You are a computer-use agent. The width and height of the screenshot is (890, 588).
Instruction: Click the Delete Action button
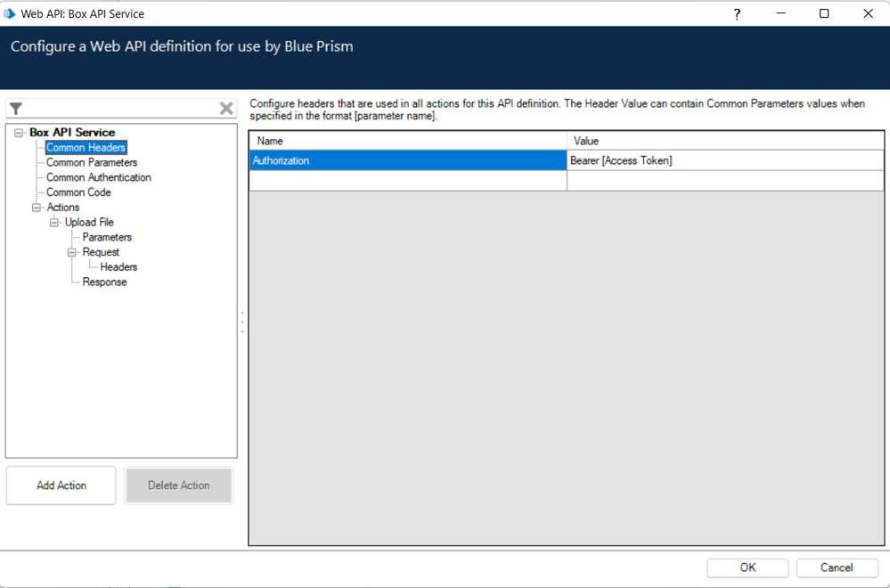point(179,486)
